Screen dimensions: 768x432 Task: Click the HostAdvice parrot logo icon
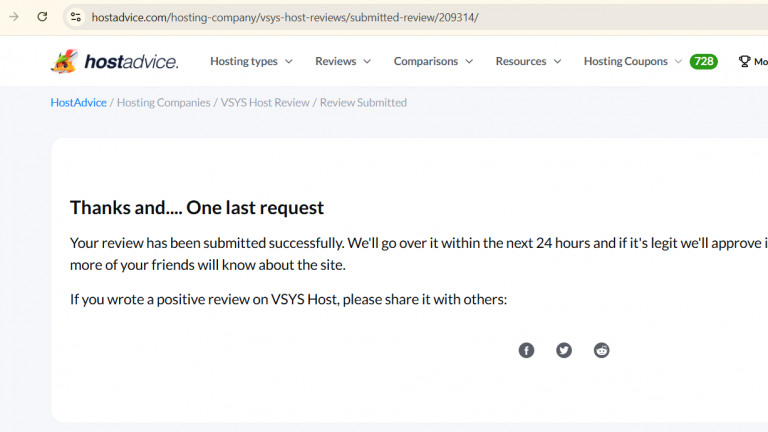point(64,61)
